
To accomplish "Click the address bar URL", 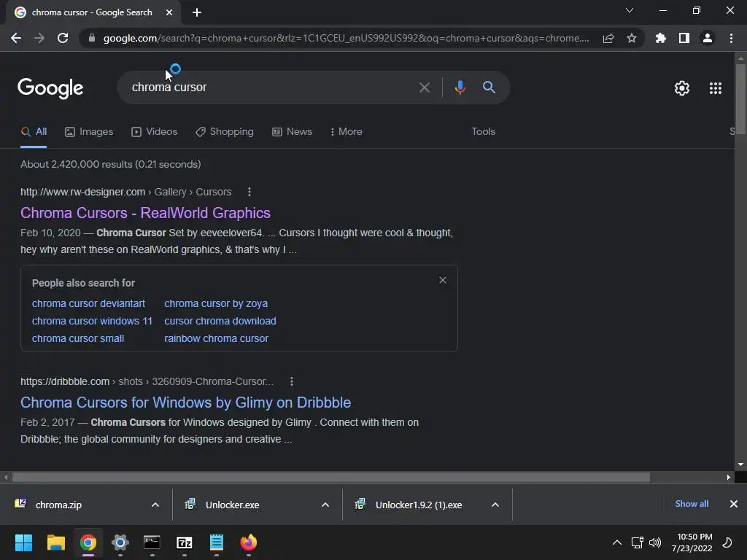I will click(346, 38).
